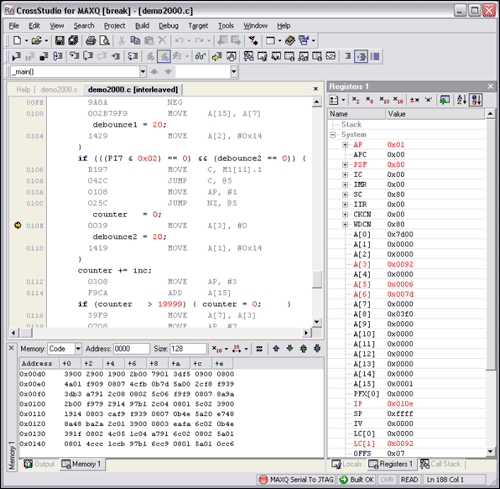Click the decimal display icon in Registers toolbar

point(384,100)
